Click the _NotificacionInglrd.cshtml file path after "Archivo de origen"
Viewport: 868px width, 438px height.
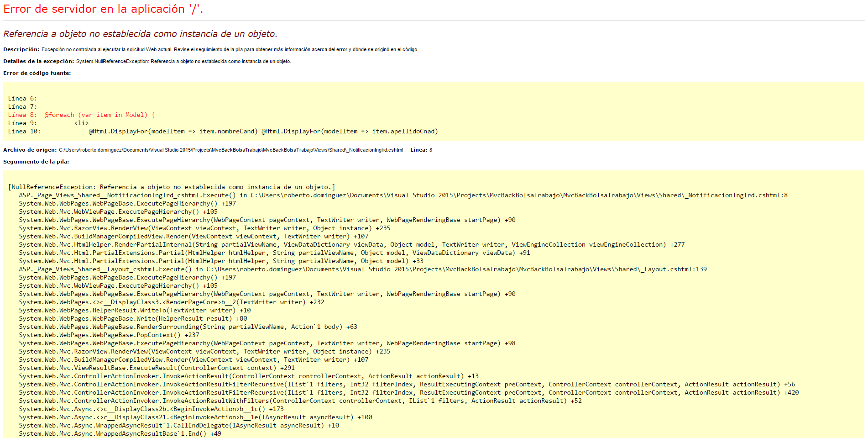tap(231, 150)
